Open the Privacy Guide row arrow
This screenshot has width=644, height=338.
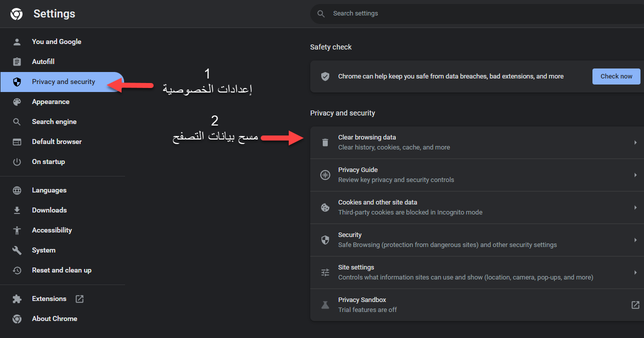pos(635,175)
